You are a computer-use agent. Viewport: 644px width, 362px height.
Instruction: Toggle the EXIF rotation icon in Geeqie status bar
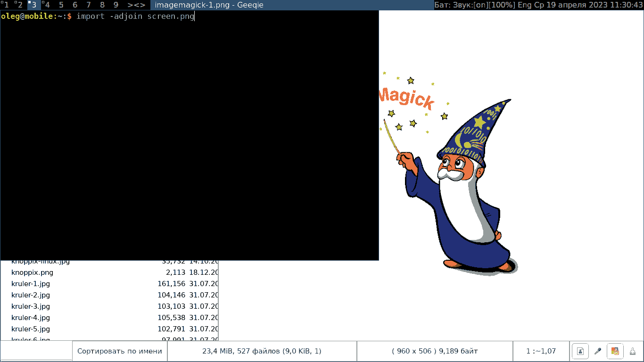coord(580,351)
